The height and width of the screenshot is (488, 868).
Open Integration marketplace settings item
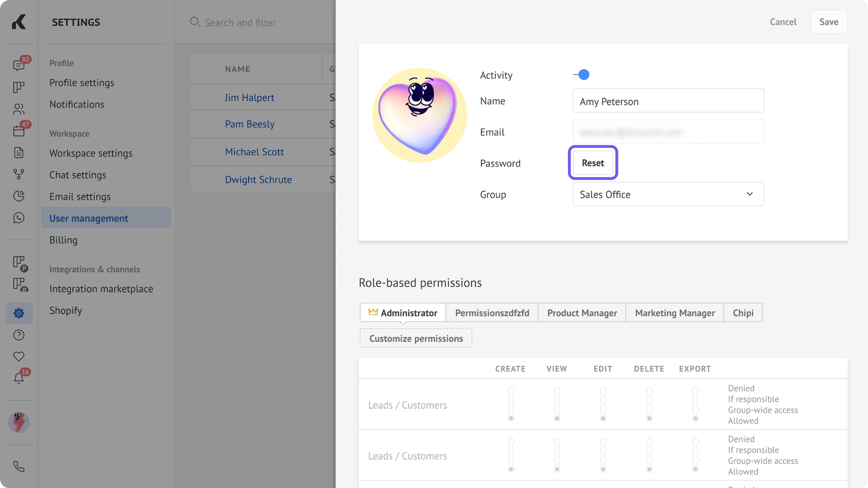pyautogui.click(x=101, y=288)
